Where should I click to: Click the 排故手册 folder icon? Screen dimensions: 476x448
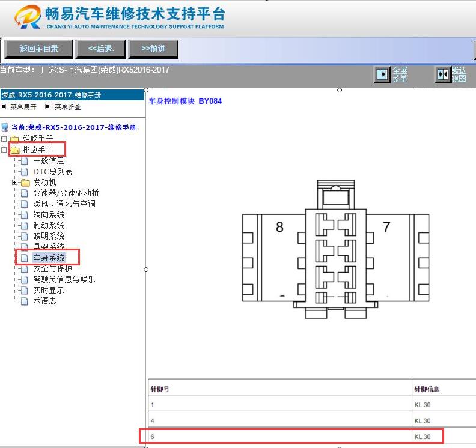[x=15, y=150]
